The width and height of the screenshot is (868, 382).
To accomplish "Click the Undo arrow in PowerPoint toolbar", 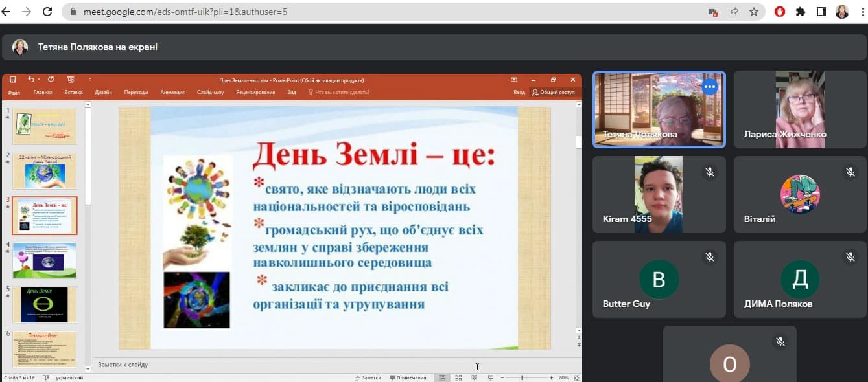I will [x=31, y=80].
